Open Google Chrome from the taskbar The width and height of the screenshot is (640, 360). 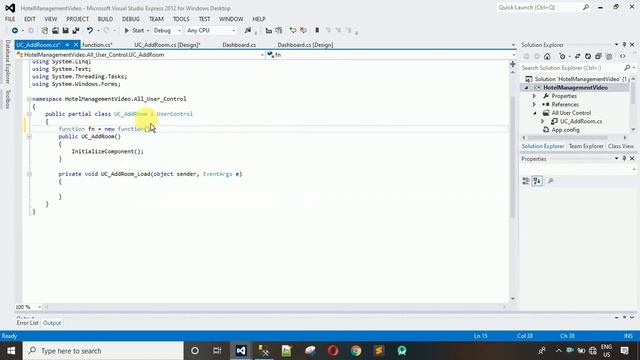pyautogui.click(x=356, y=351)
